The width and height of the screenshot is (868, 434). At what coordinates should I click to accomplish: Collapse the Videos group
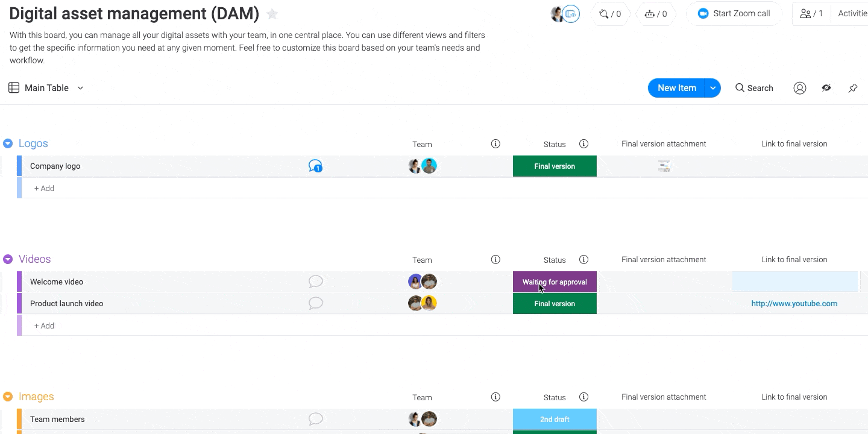8,259
